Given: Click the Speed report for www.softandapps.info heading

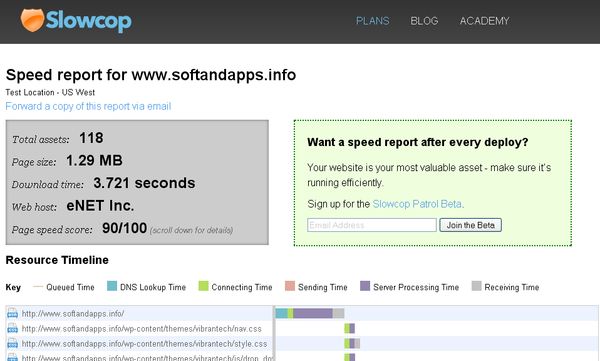Looking at the screenshot, I should click(x=151, y=75).
